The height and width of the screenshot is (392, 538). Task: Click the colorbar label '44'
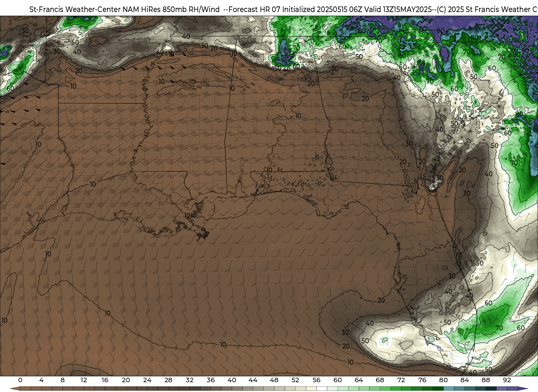253,380
